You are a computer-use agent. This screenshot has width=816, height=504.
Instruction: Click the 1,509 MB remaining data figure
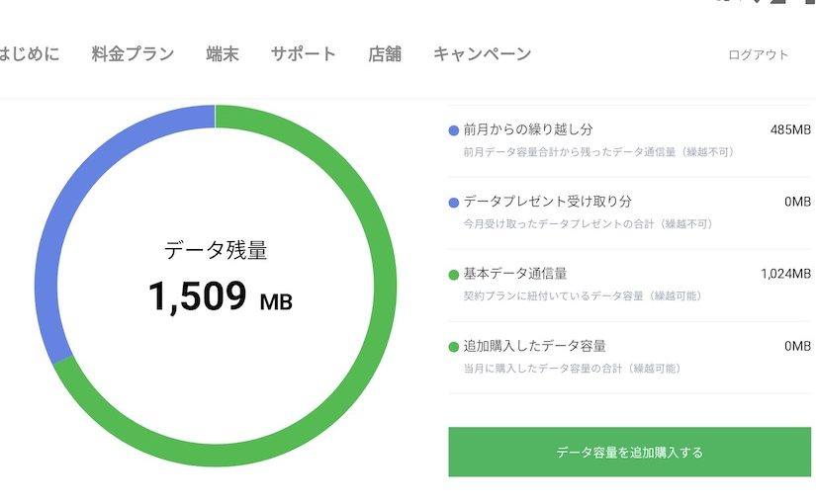[221, 295]
